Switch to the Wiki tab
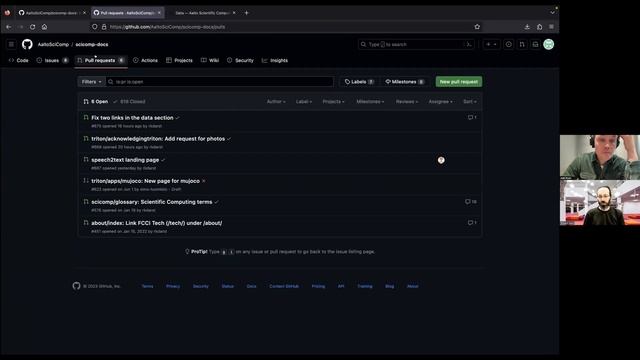 pos(210,60)
